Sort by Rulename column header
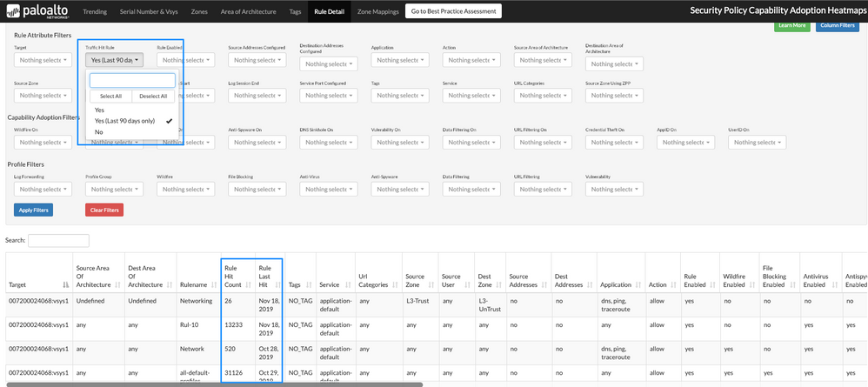 pyautogui.click(x=196, y=284)
